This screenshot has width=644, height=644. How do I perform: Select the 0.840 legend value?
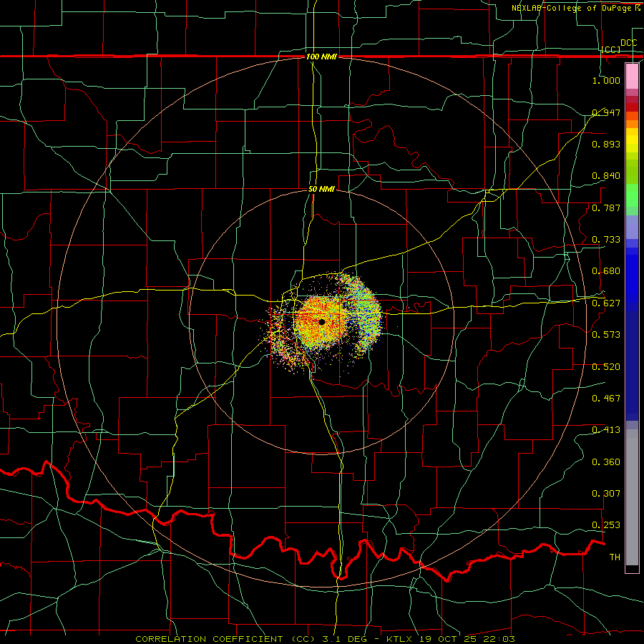click(606, 176)
